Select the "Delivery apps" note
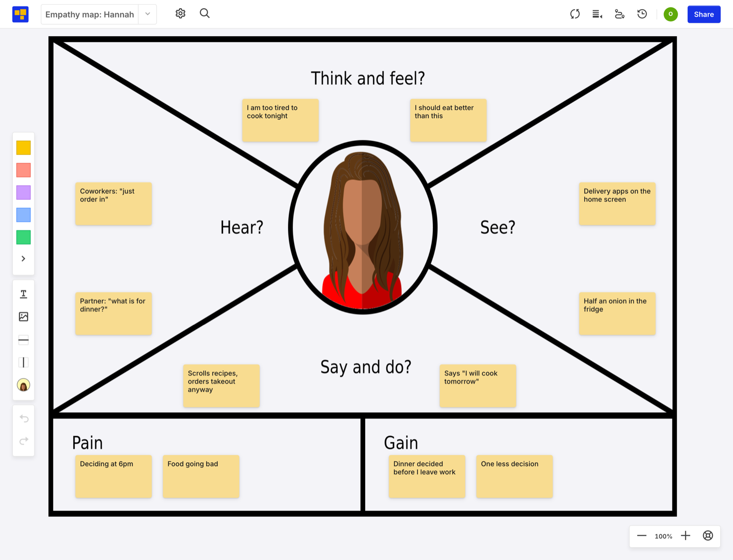Viewport: 733px width, 560px height. [617, 203]
